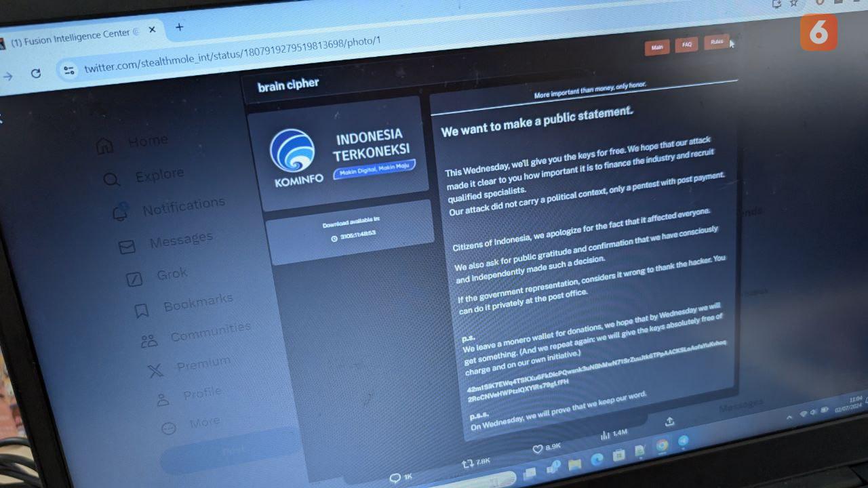
Task: Open a new browser tab
Action: point(180,27)
